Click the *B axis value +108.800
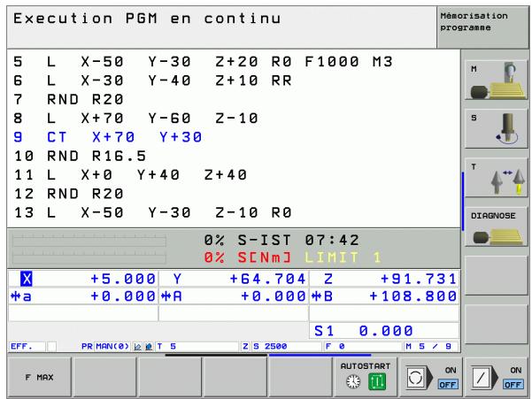 [x=413, y=296]
